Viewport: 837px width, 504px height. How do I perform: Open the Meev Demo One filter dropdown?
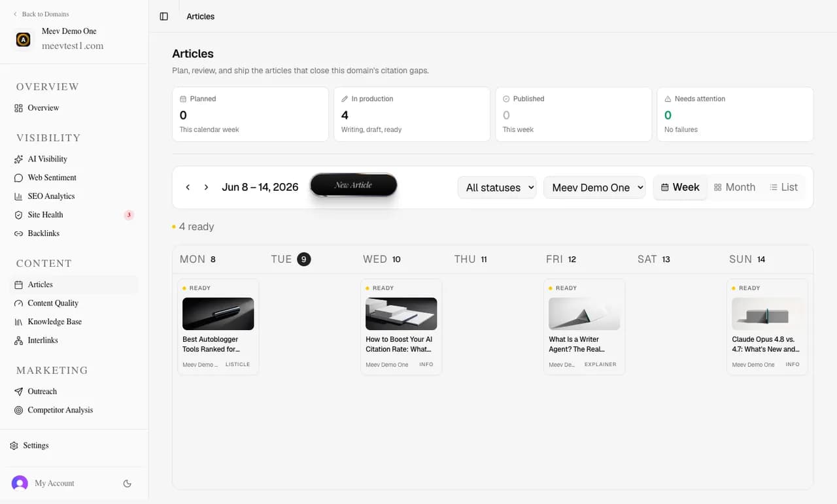click(594, 188)
